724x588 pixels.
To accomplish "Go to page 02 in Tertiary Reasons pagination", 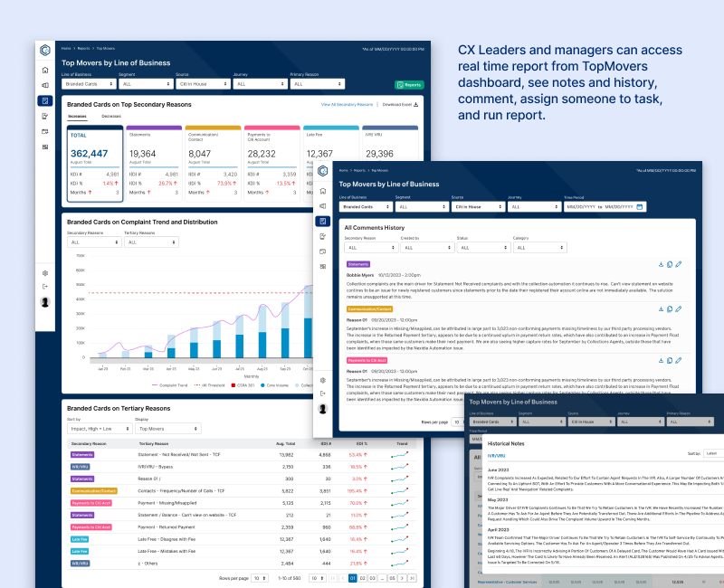I will [x=363, y=578].
